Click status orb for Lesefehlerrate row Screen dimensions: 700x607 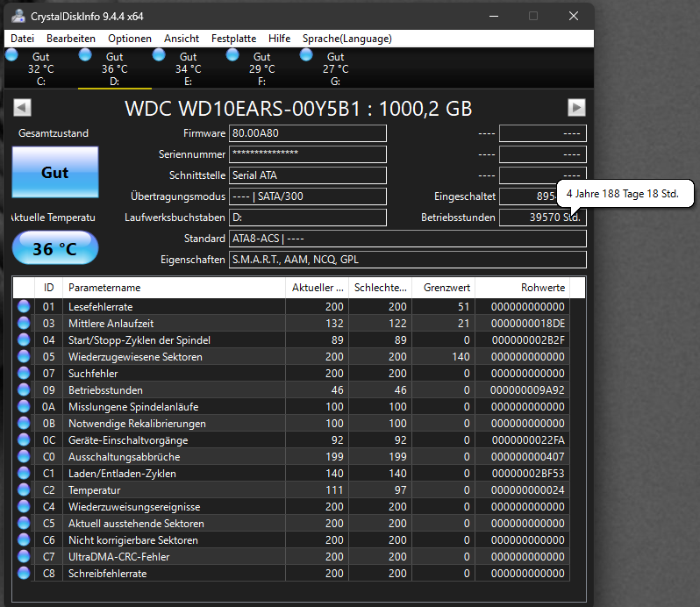click(x=24, y=307)
